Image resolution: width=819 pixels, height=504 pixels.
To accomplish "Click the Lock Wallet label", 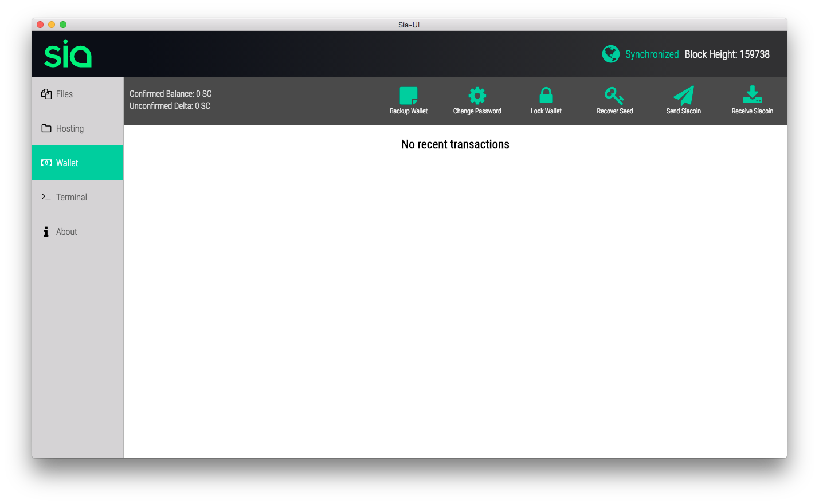I will (x=546, y=111).
